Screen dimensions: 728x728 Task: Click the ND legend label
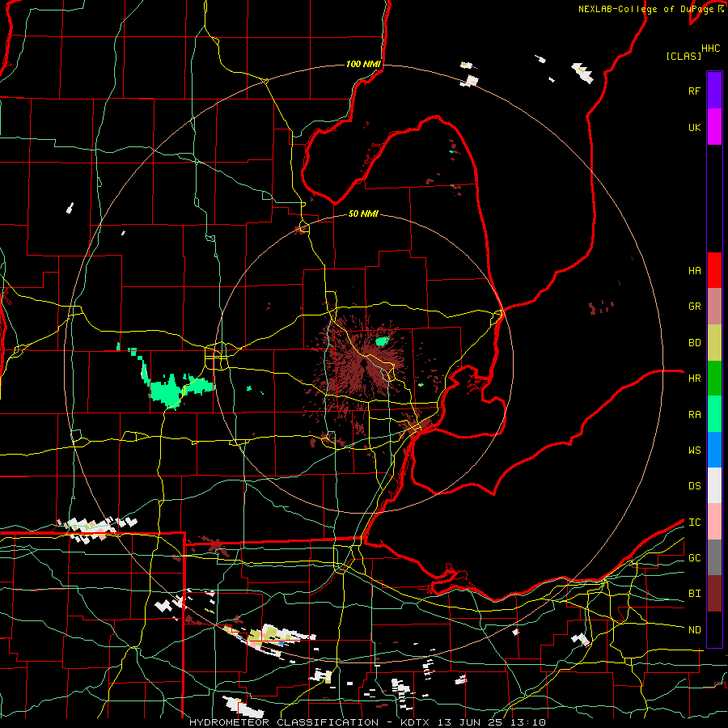[695, 629]
